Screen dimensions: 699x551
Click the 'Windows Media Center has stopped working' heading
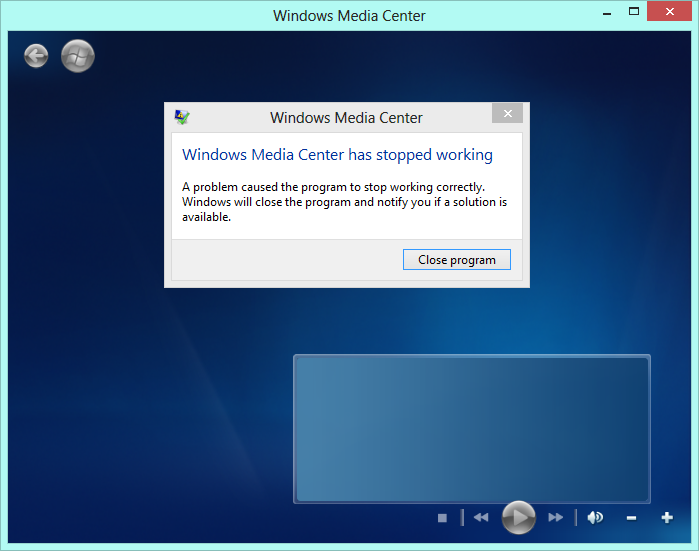[337, 155]
